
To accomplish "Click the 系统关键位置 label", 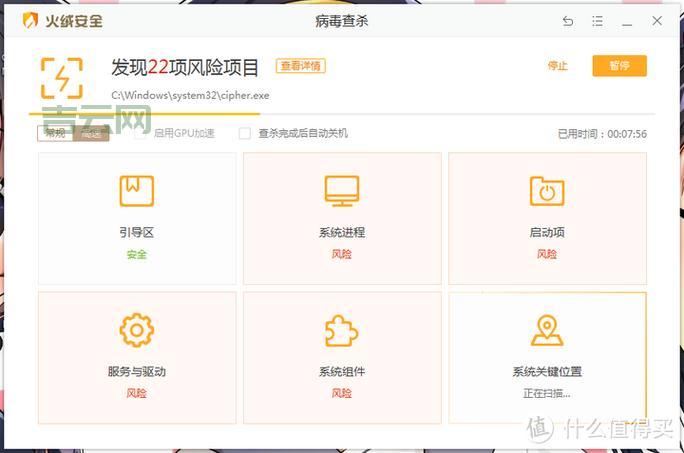I will click(x=547, y=371).
